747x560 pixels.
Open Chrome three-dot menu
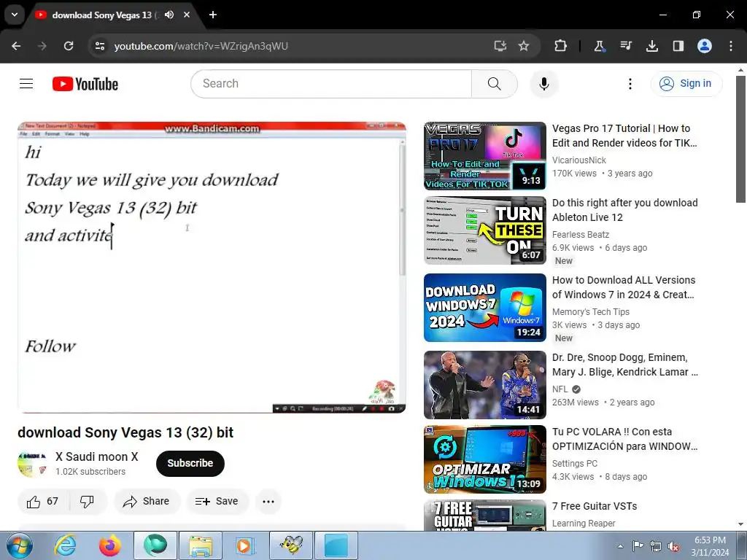pyautogui.click(x=731, y=46)
